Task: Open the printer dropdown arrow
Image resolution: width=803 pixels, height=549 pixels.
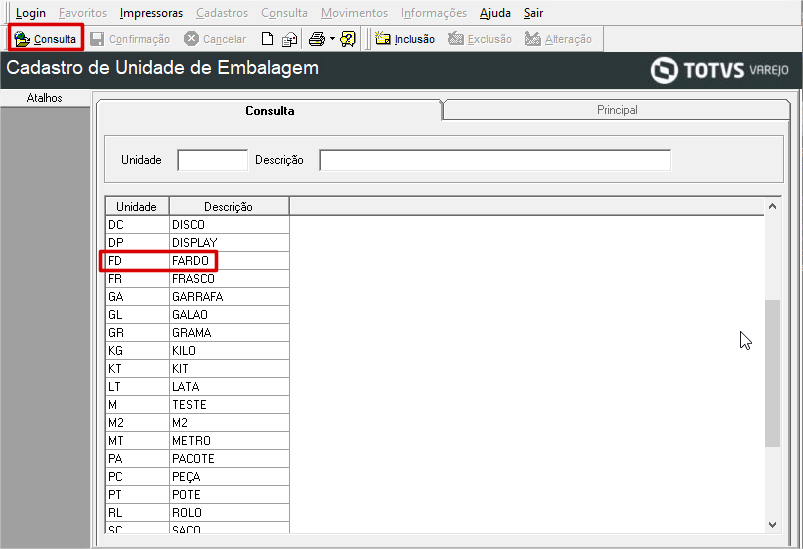Action: (332, 39)
